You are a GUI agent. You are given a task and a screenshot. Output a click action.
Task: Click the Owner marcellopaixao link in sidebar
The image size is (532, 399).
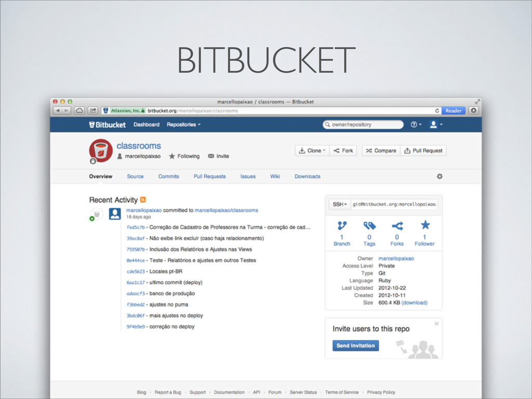point(396,259)
